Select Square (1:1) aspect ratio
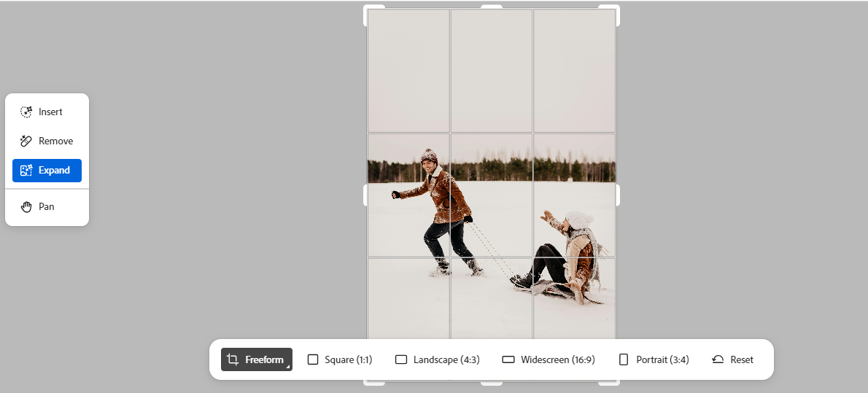The image size is (868, 393). (x=340, y=359)
